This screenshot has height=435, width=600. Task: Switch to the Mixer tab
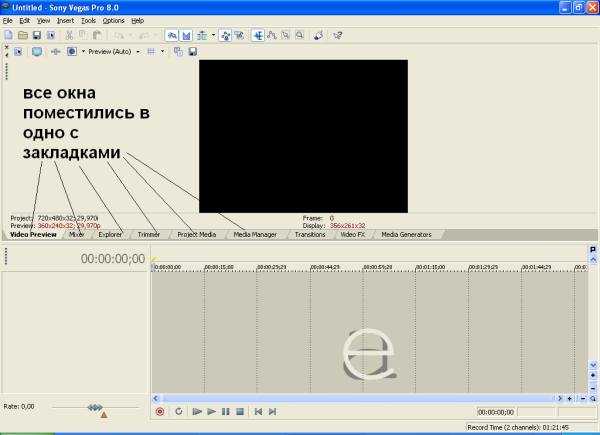pyautogui.click(x=76, y=235)
